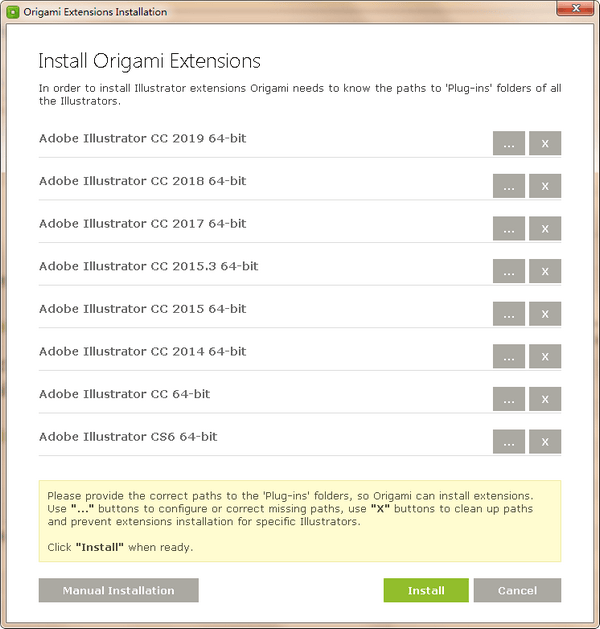Configure path for Illustrator CC 2015 64-bit
The height and width of the screenshot is (629, 600).
pos(508,314)
